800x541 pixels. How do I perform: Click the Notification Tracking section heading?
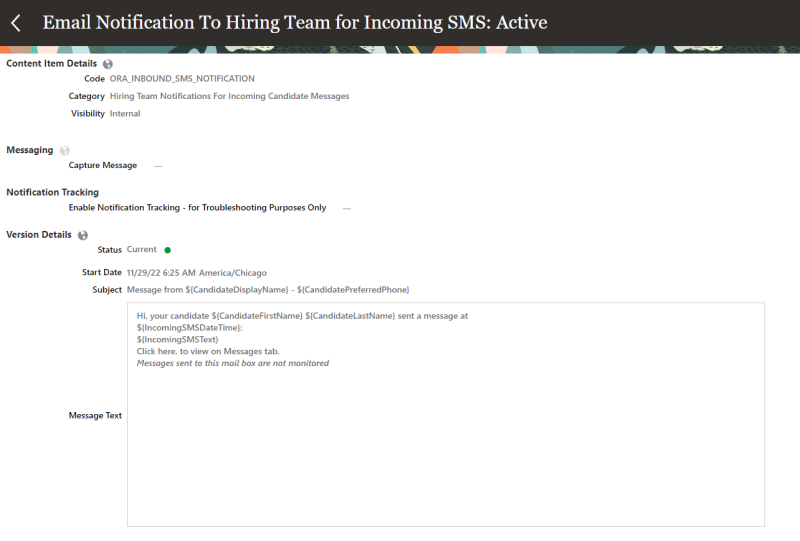point(52,192)
